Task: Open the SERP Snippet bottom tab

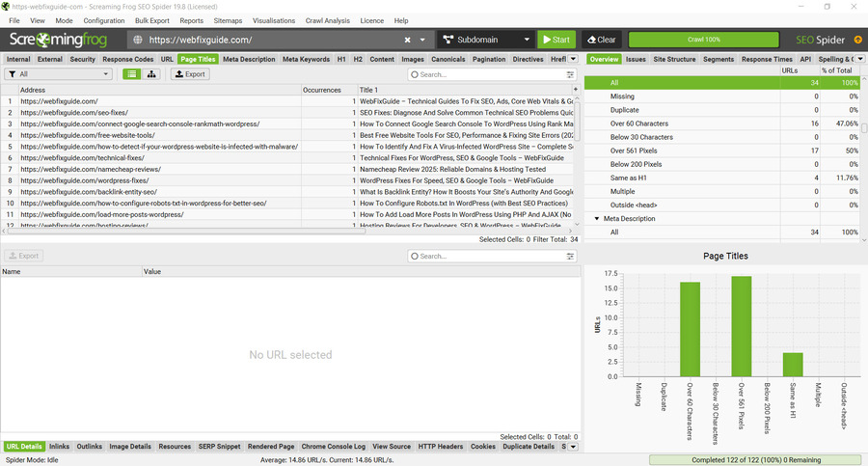Action: pyautogui.click(x=219, y=447)
